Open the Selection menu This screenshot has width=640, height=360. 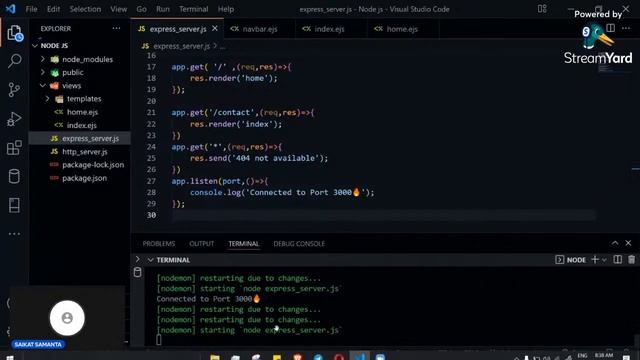[85, 9]
